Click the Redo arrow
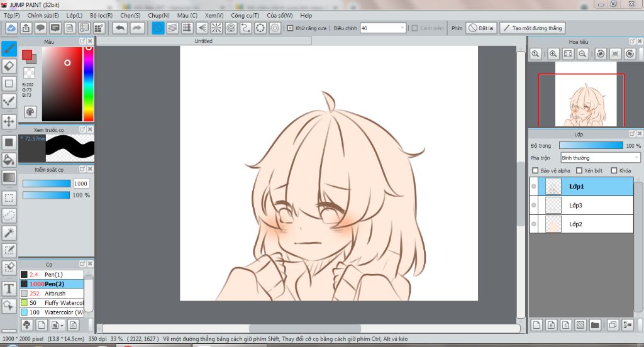The width and height of the screenshot is (644, 347). point(136,28)
